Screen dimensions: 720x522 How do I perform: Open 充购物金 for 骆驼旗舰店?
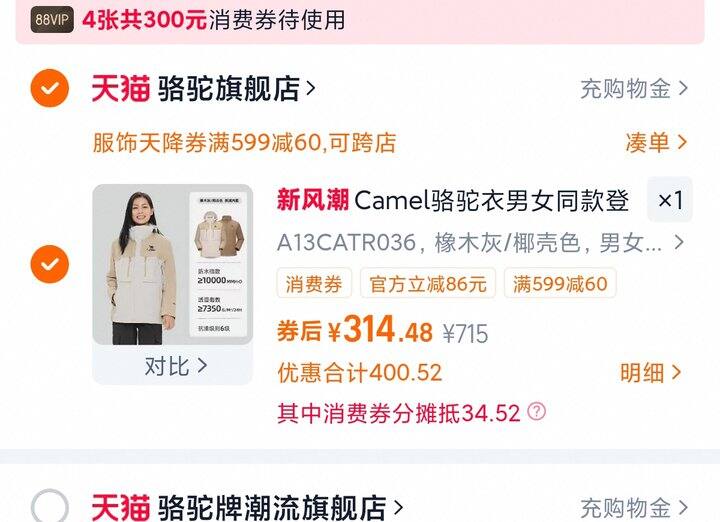point(634,89)
